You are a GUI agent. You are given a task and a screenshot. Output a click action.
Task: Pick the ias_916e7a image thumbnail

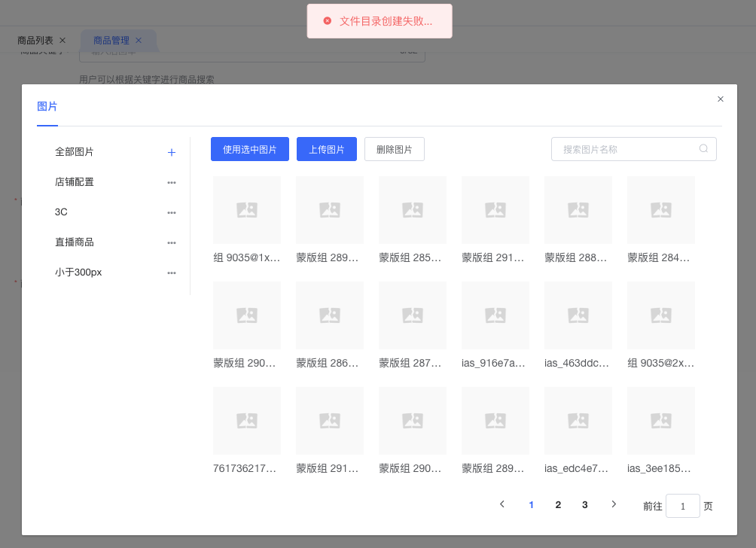pyautogui.click(x=495, y=315)
